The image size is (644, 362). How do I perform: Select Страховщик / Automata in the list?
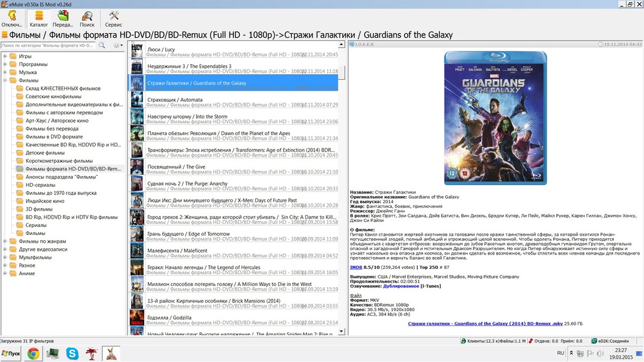[234, 100]
